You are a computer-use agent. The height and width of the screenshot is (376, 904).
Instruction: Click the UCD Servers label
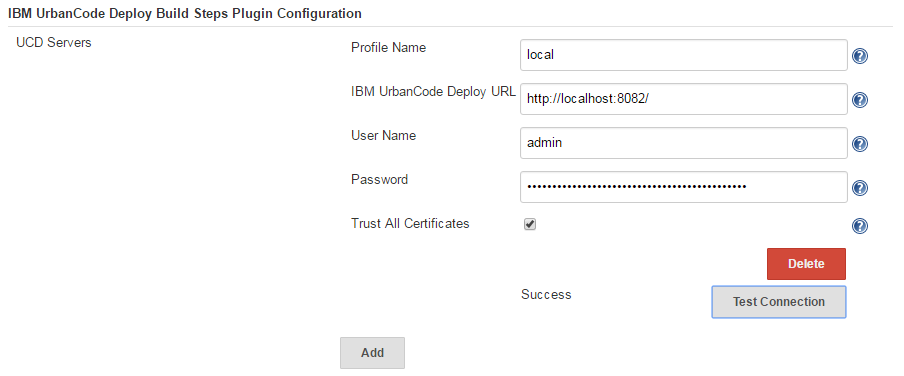54,43
